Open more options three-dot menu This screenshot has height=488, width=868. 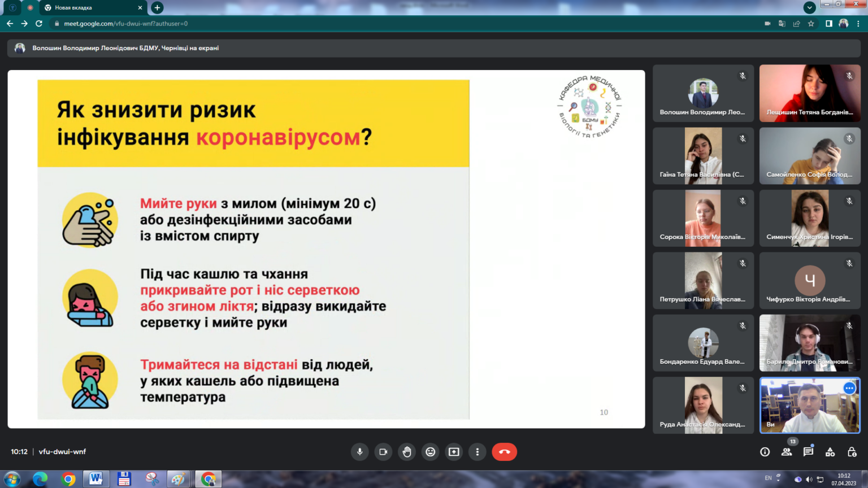coord(478,452)
